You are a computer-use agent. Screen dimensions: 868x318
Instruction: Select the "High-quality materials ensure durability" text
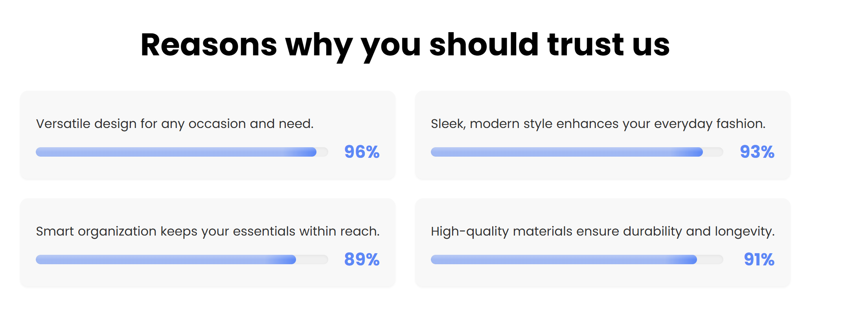603,231
